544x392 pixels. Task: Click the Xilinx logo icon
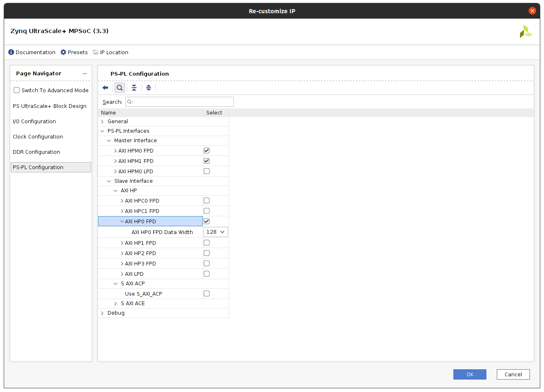(x=526, y=31)
